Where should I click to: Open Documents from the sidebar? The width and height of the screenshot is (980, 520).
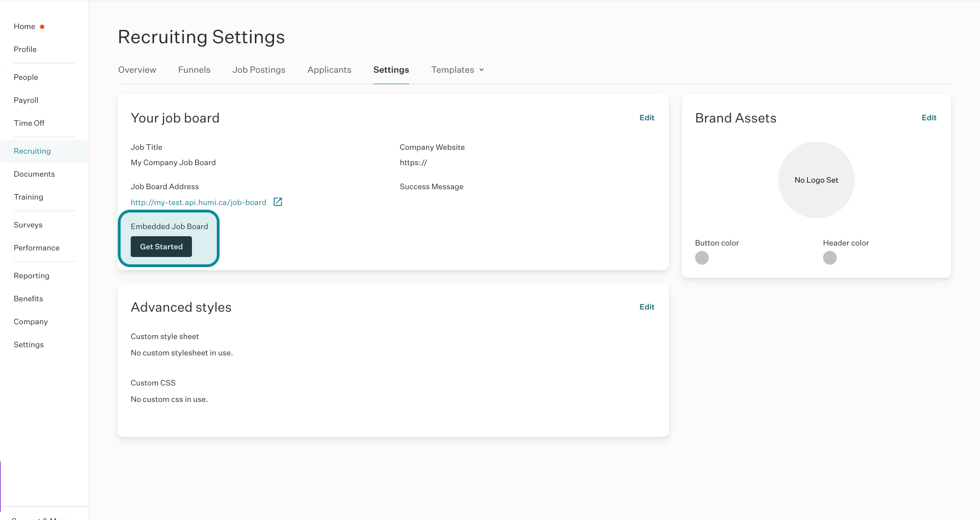[34, 174]
